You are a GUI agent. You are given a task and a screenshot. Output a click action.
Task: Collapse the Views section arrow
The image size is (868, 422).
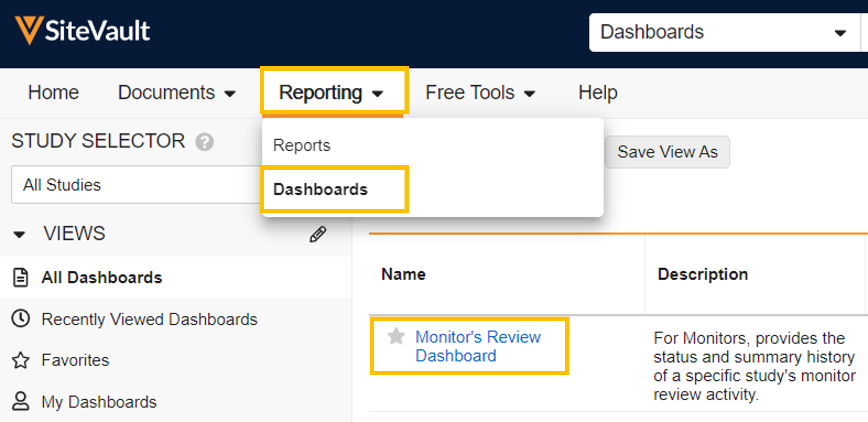click(x=19, y=234)
